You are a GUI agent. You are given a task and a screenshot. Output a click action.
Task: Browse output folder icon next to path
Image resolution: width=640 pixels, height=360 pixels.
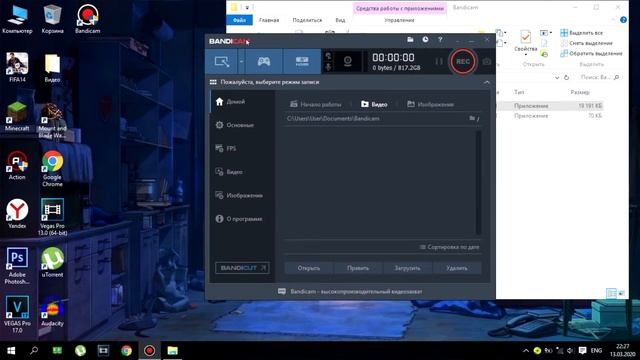pos(472,118)
